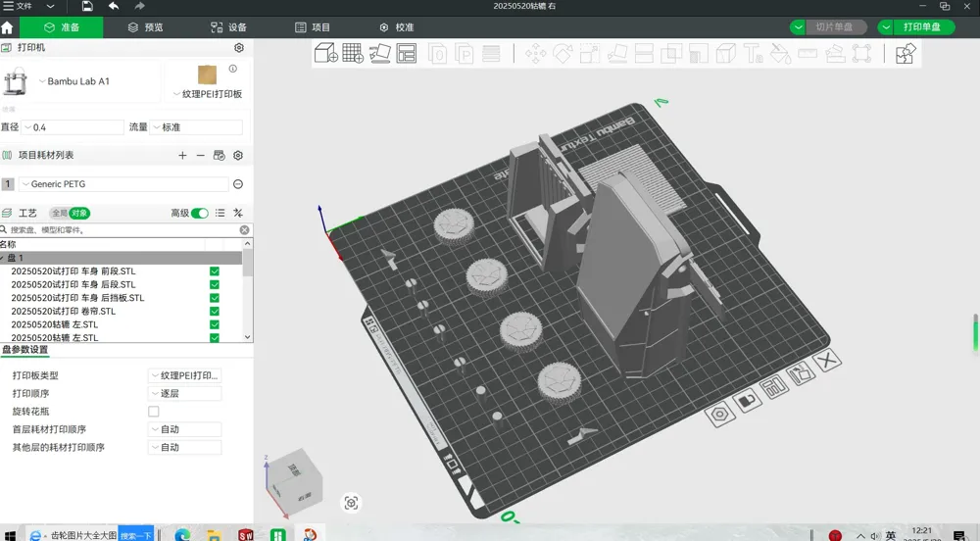
Task: Click the Auto orient toolbar icon
Action: pos(379,53)
